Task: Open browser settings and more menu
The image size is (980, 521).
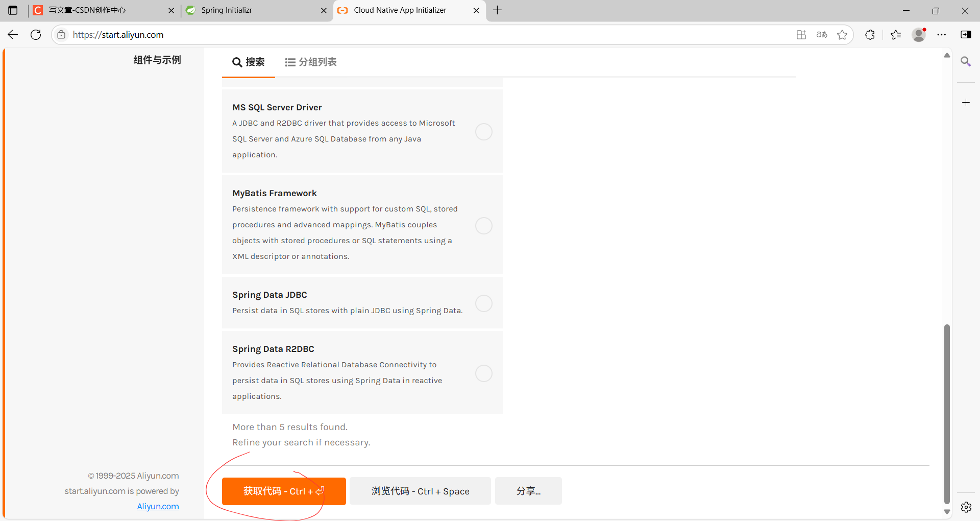Action: [x=942, y=35]
